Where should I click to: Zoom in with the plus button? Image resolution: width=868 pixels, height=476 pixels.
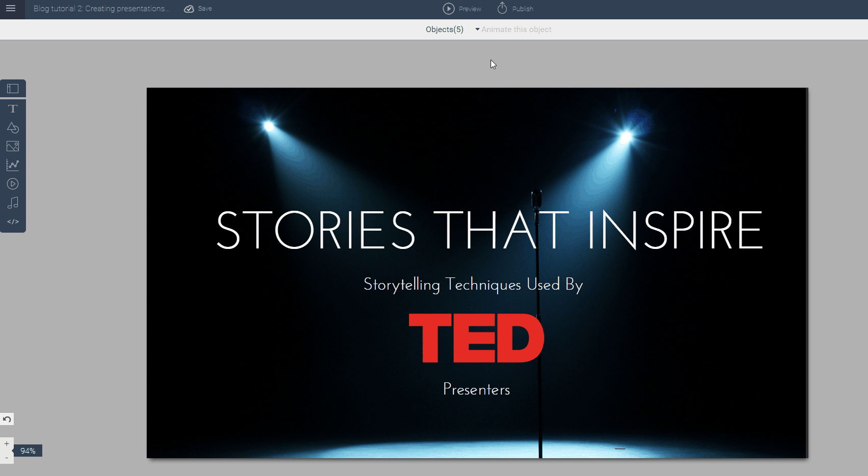(7, 443)
